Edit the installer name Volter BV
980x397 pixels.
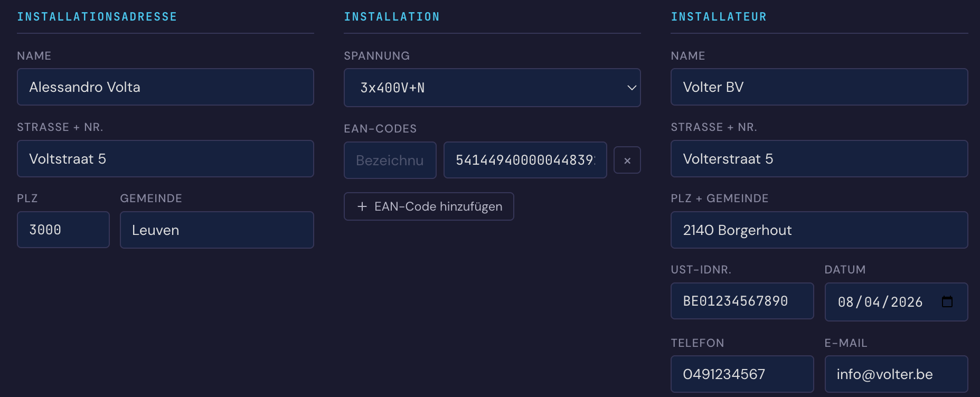point(819,87)
